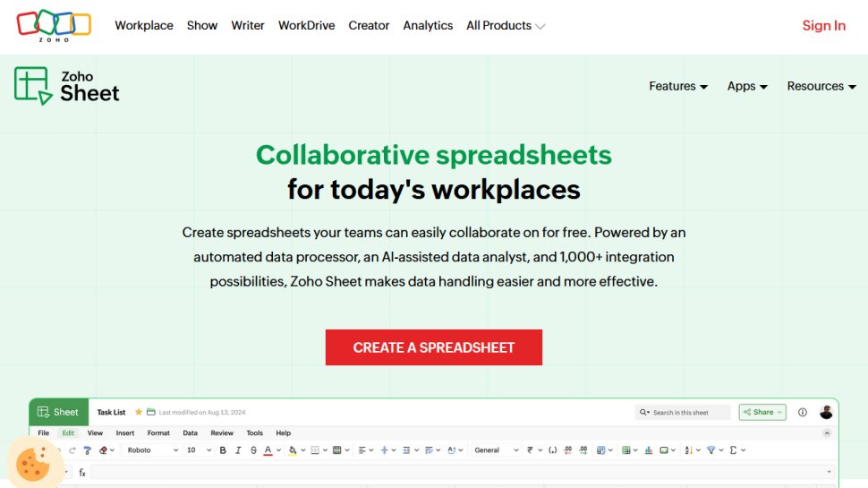Click the font color A icon
Screen dimensions: 868x488
(x=268, y=450)
